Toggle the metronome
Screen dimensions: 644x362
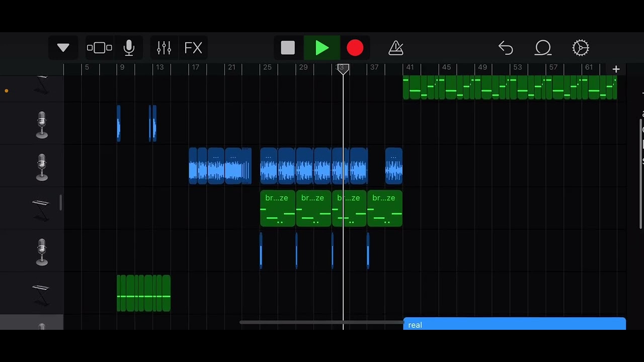tap(396, 48)
